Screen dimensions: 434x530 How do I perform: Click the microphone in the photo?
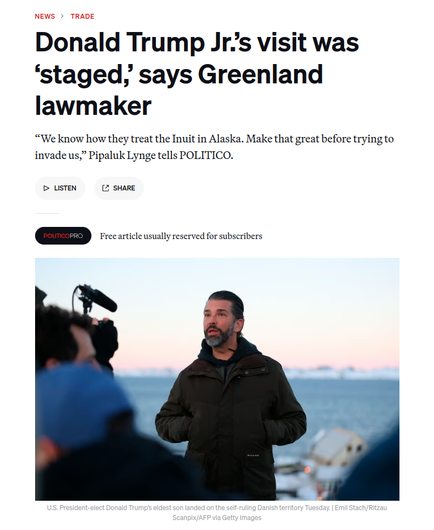98,298
